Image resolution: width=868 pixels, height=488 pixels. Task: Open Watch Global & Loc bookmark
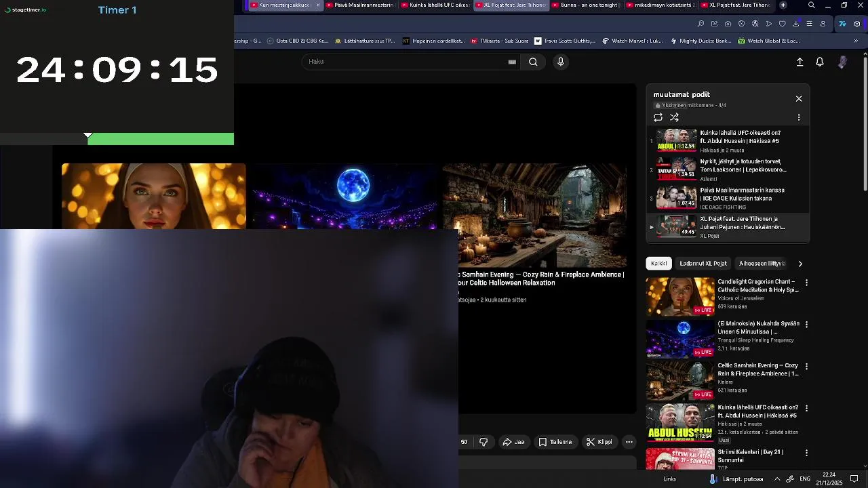[x=768, y=41]
